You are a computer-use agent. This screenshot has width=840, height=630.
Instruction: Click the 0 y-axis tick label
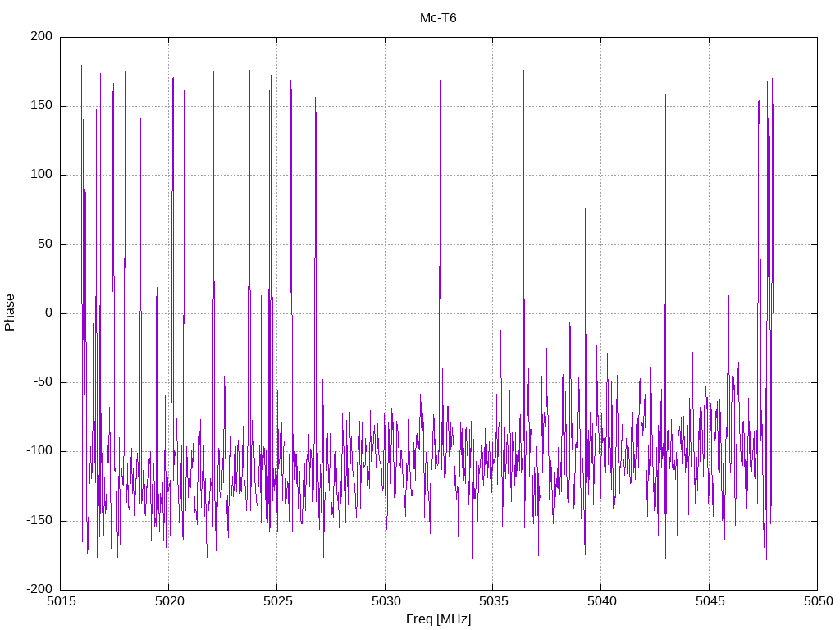[x=49, y=313]
